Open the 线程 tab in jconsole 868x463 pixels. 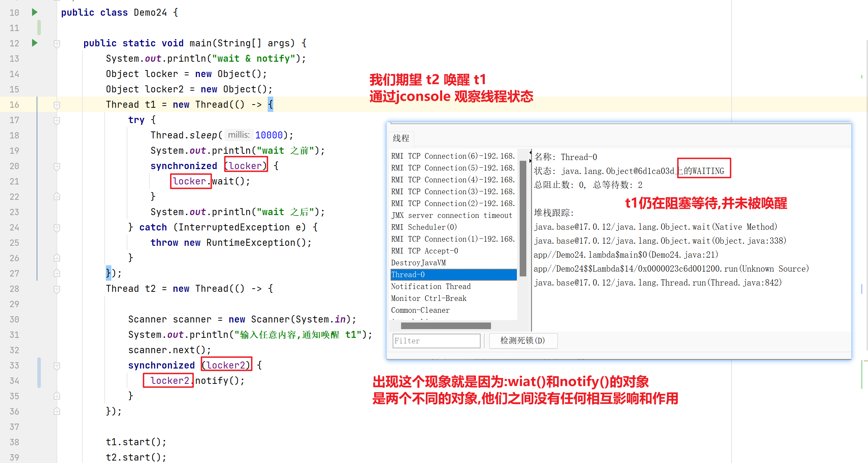[401, 138]
